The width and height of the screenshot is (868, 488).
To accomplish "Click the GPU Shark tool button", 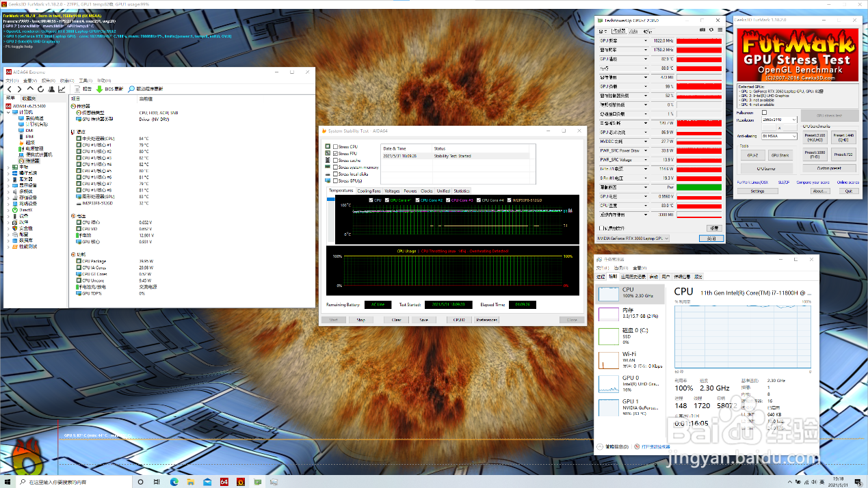I will click(780, 155).
